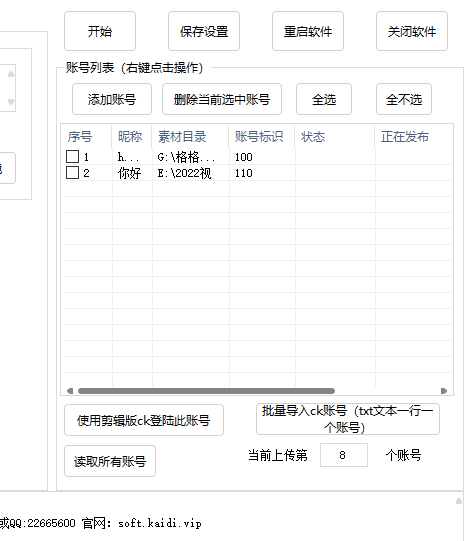Image resolution: width=469 pixels, height=541 pixels.
Task: Click the horizontal scrollbar thumb in account list
Action: point(206,391)
